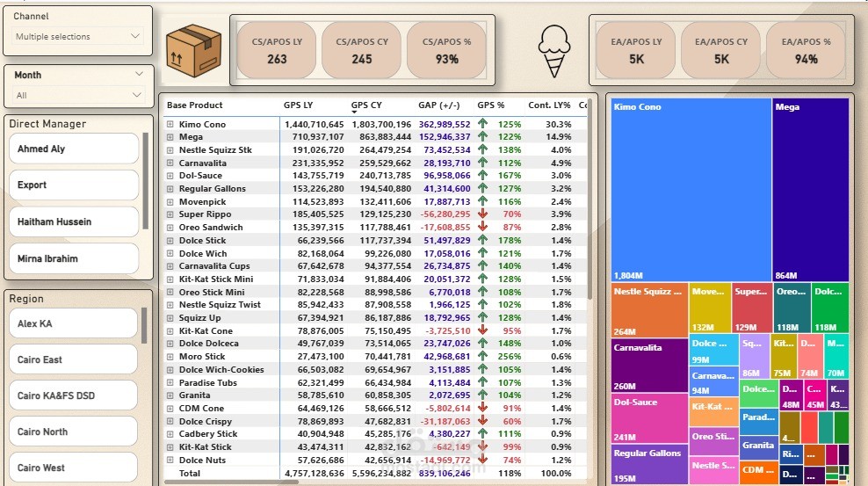Select the pink Dol-Sauce treemap tile

tap(649, 418)
